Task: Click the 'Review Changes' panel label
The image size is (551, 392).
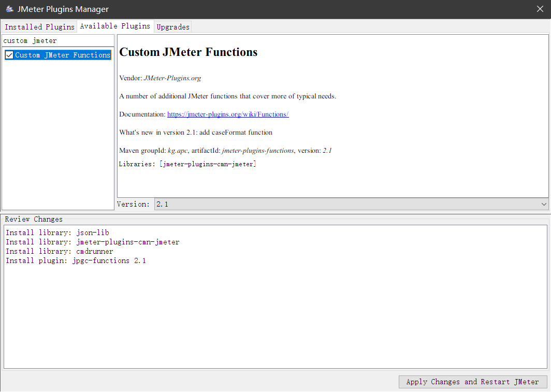Action: (34, 219)
